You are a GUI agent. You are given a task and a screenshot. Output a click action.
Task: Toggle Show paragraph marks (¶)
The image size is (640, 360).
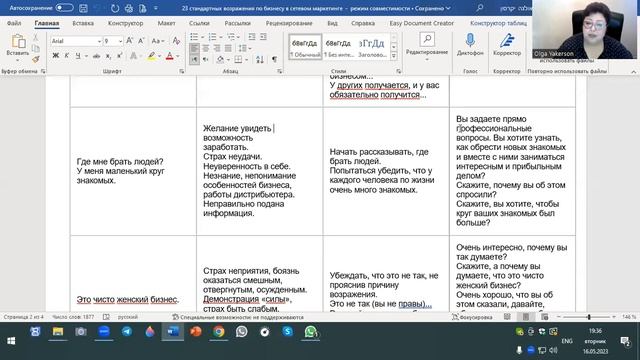tap(274, 60)
